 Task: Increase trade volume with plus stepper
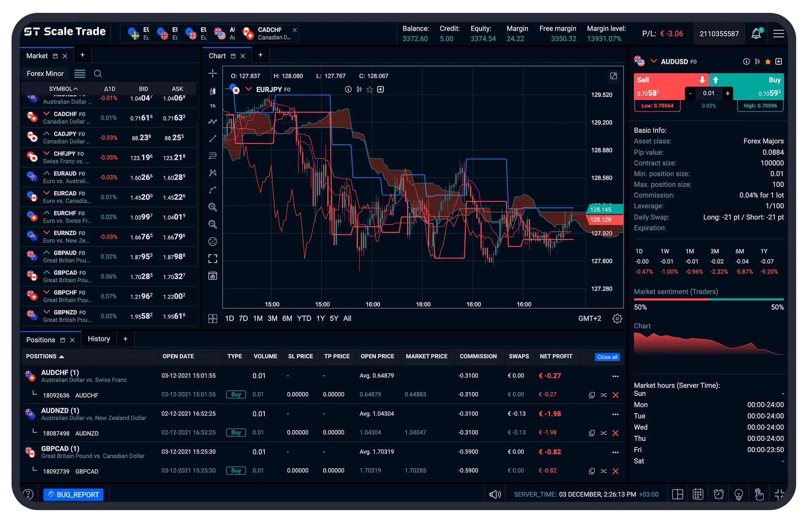(727, 93)
